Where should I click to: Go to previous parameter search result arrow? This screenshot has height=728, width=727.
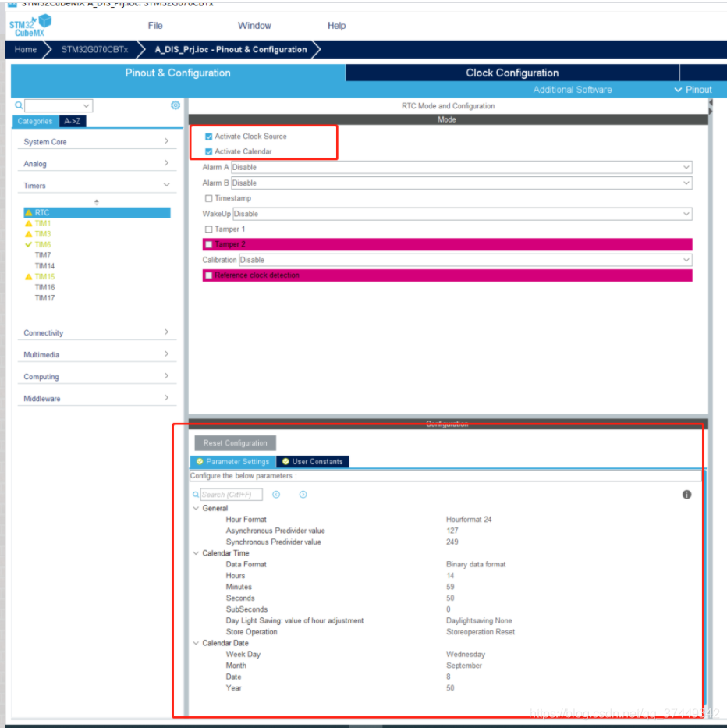[x=276, y=495]
